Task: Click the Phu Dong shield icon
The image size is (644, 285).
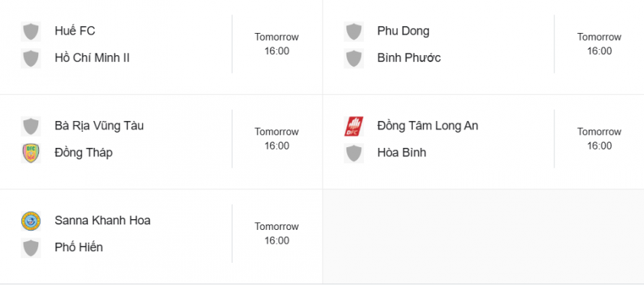Action: (x=353, y=31)
